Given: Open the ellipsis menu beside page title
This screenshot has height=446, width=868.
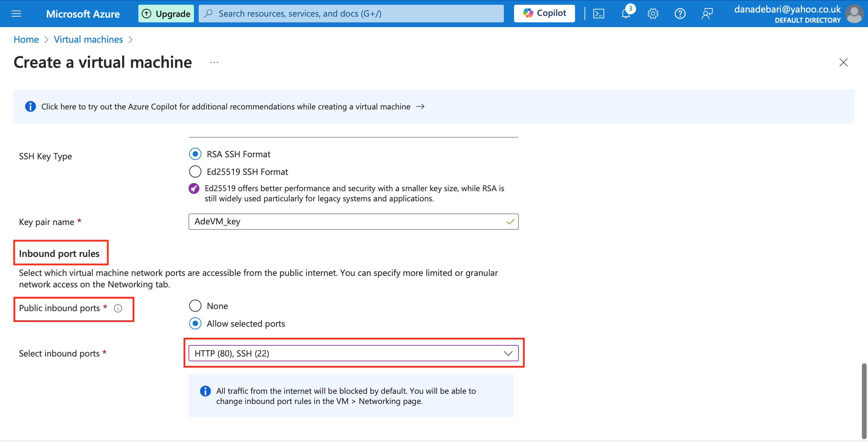Looking at the screenshot, I should point(214,62).
